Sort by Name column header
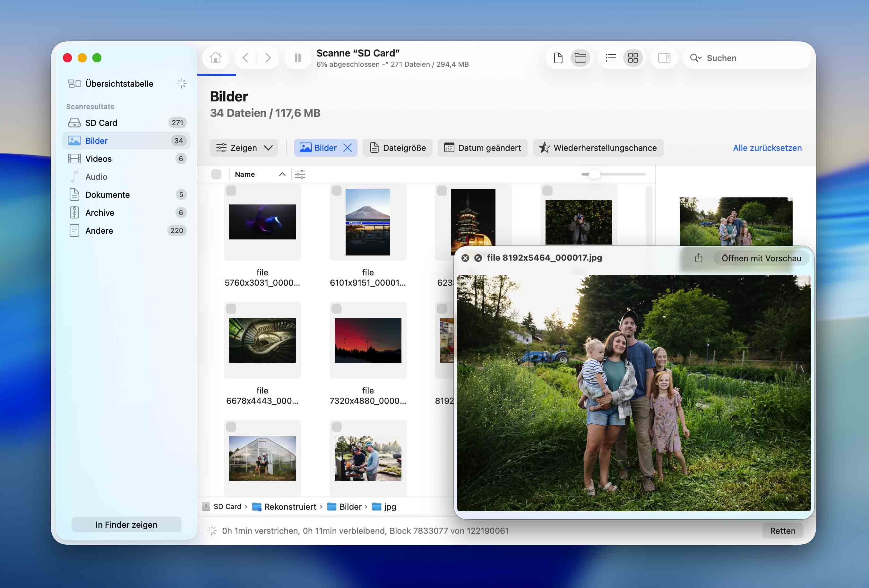The width and height of the screenshot is (869, 588). [x=260, y=174]
